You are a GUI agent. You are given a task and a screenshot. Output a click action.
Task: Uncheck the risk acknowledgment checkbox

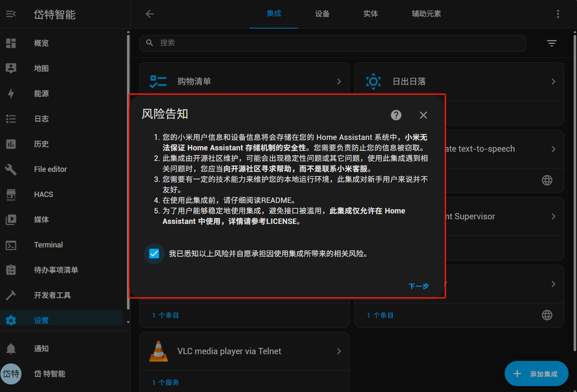[x=154, y=254]
